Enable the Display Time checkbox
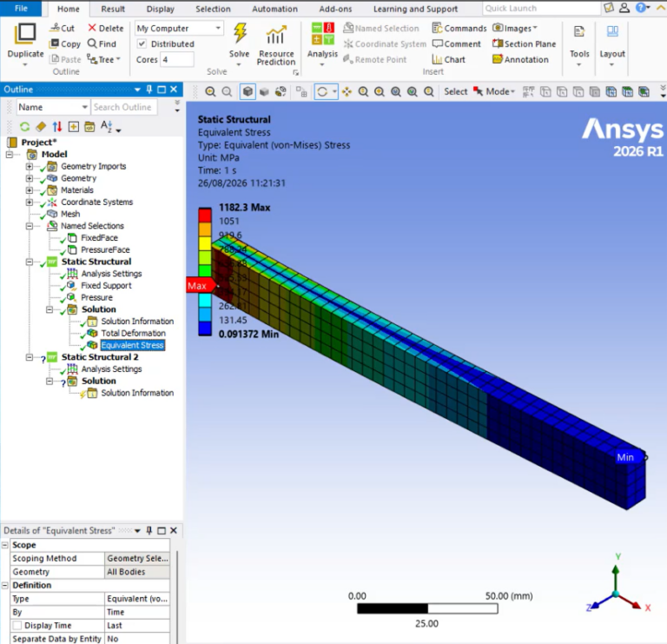Viewport: 667px width, 644px height. pyautogui.click(x=17, y=625)
